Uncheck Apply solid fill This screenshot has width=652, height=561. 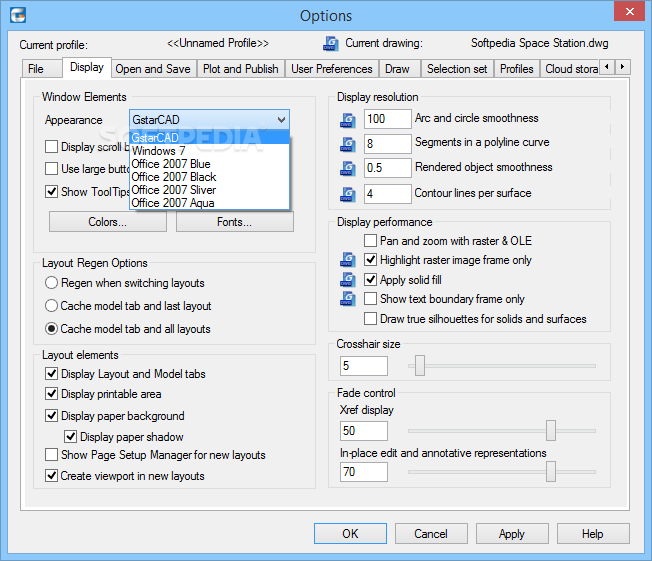[x=370, y=279]
